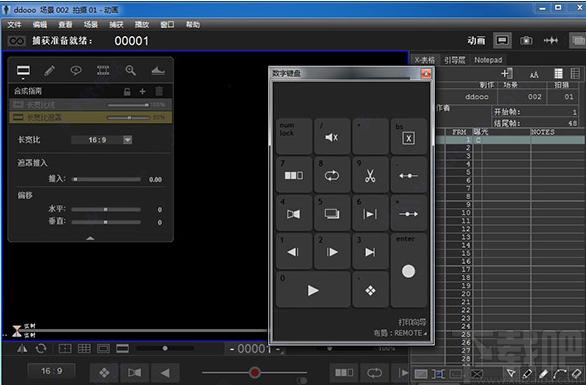The image size is (586, 385).
Task: Open the 捕获 menu
Action: [116, 25]
